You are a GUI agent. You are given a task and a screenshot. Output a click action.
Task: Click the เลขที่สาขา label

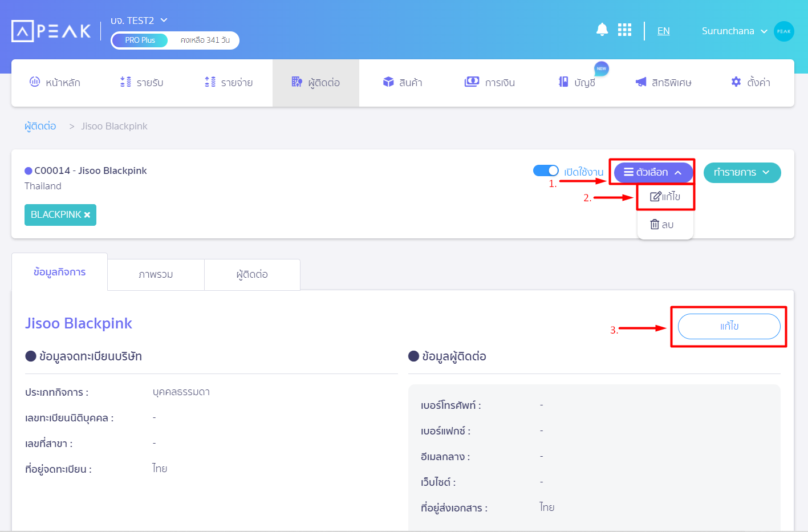pos(48,444)
